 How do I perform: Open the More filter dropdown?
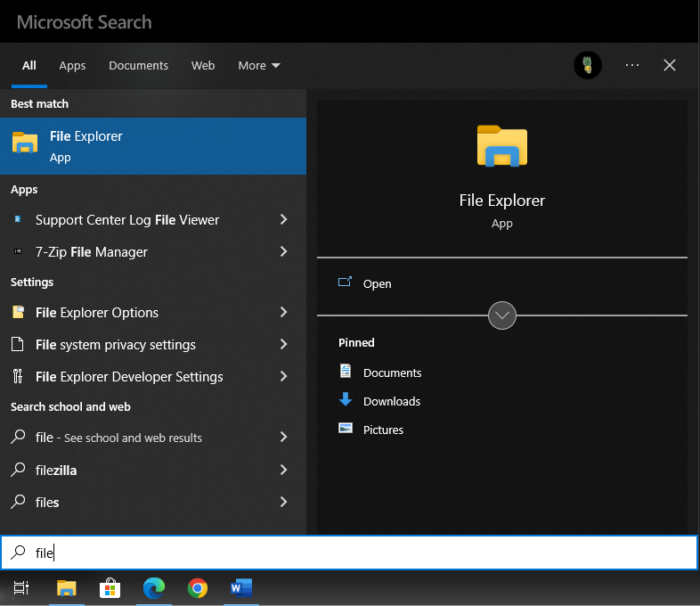click(259, 66)
